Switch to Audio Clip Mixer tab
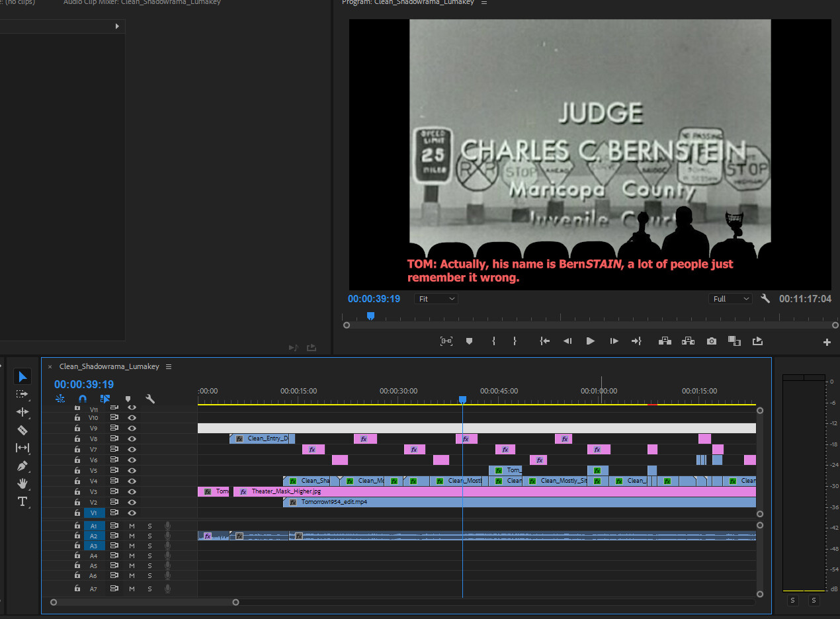Viewport: 840px width, 619px height. 142,3
